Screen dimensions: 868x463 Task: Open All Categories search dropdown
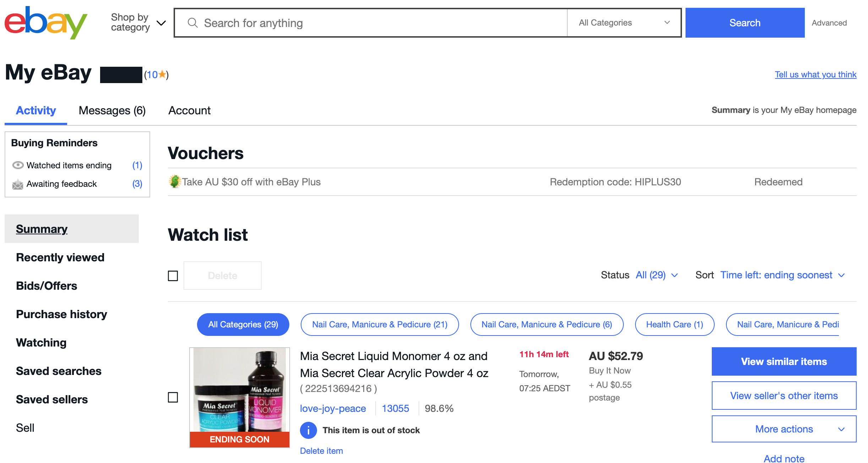[x=624, y=23]
